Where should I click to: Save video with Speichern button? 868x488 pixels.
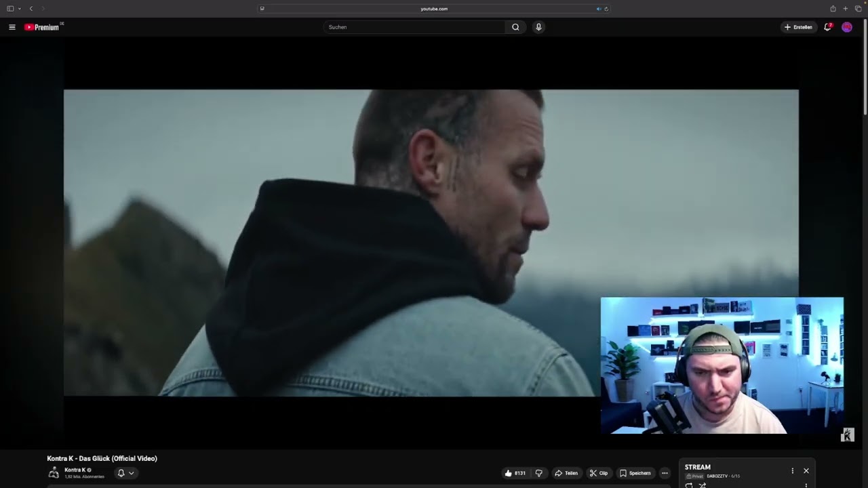point(635,473)
